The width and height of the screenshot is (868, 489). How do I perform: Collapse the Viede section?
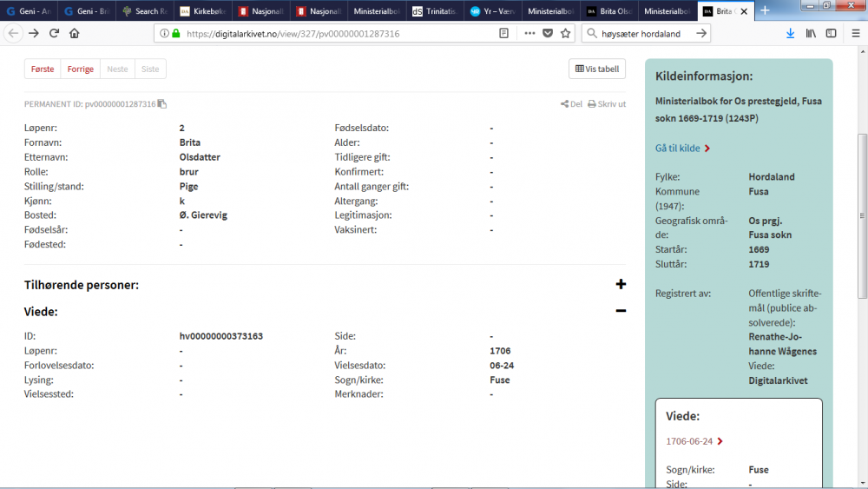(621, 311)
